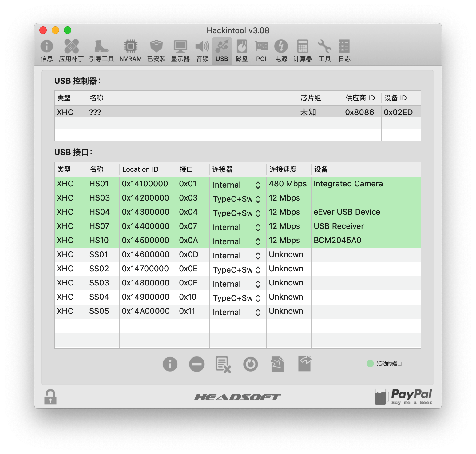Open connector dropdown for HS03 row
This screenshot has width=476, height=454.
237,199
